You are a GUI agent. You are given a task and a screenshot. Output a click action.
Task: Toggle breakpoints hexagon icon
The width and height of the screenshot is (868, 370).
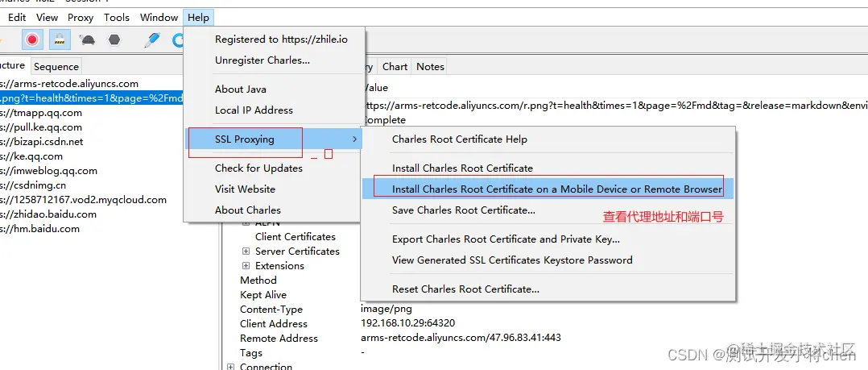coord(114,39)
